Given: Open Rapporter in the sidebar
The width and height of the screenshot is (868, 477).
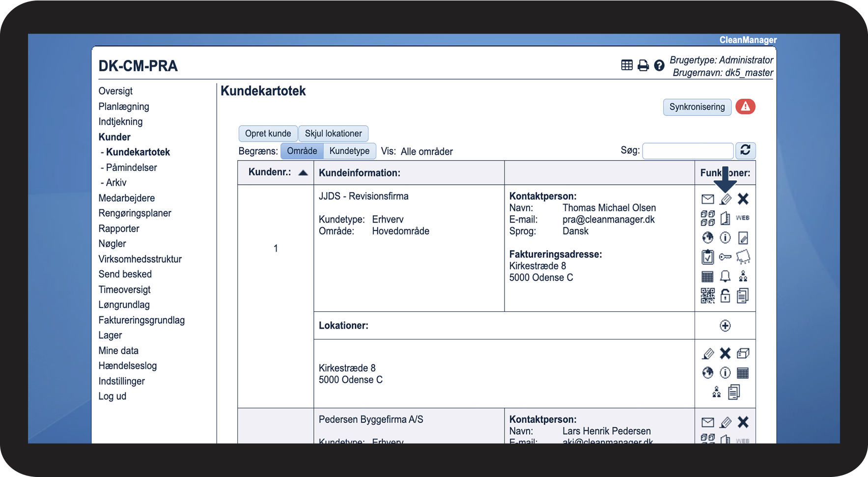Looking at the screenshot, I should 119,228.
